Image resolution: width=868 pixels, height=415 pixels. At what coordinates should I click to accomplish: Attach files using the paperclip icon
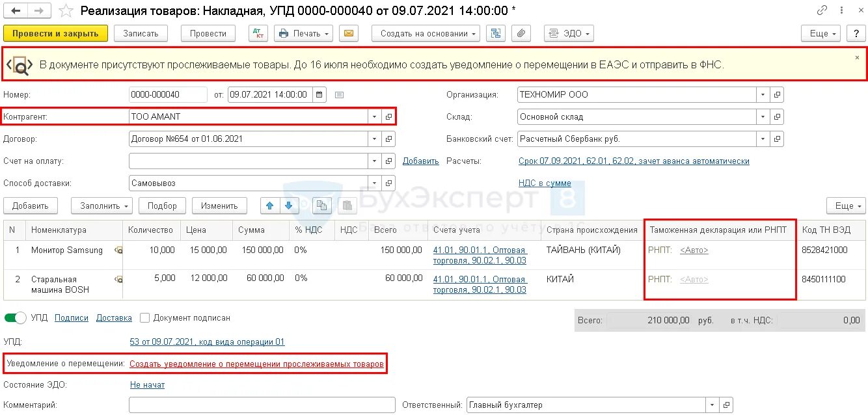coord(522,33)
